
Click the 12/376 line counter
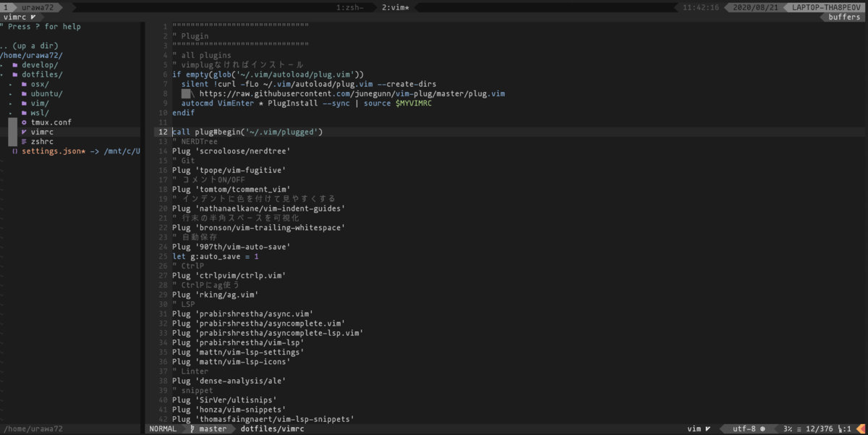tap(820, 429)
